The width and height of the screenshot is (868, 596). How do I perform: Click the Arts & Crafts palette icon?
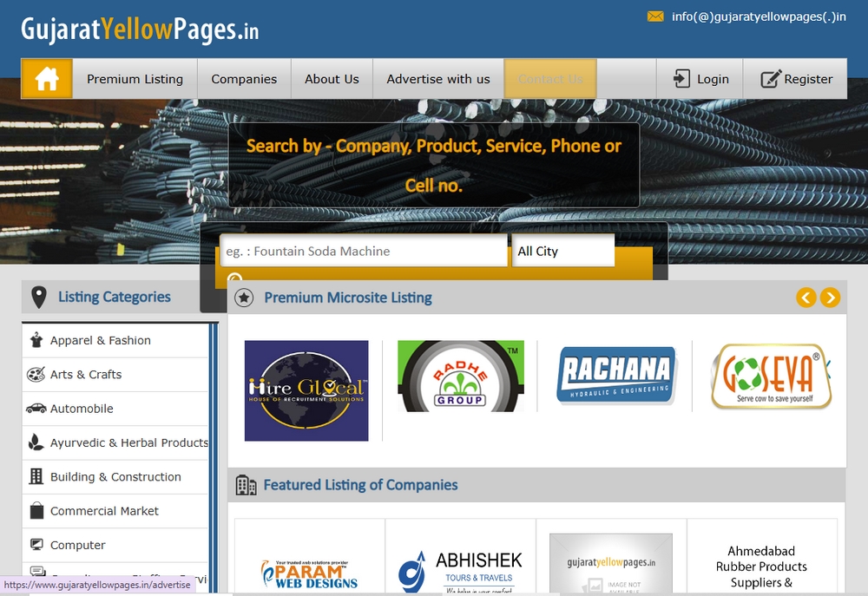[x=36, y=374]
